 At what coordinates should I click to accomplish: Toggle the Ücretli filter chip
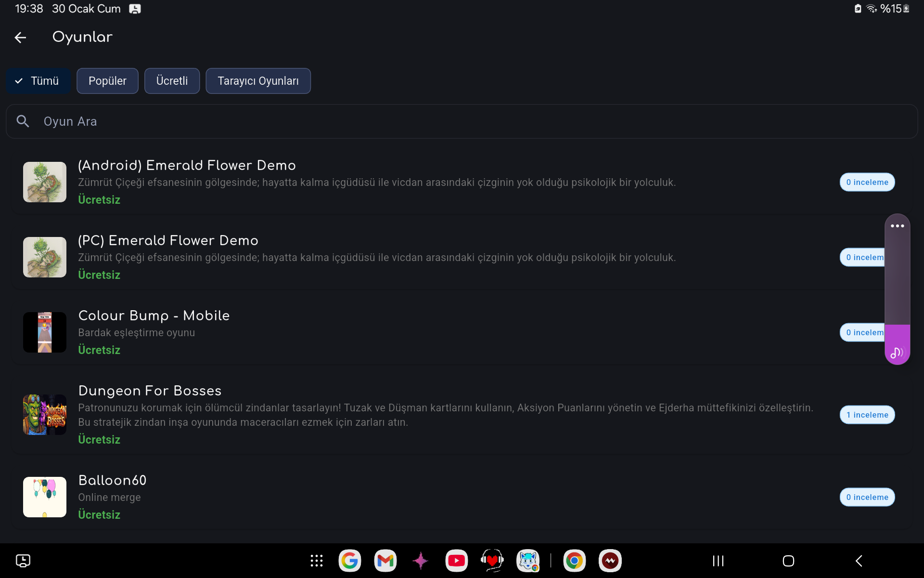click(172, 81)
